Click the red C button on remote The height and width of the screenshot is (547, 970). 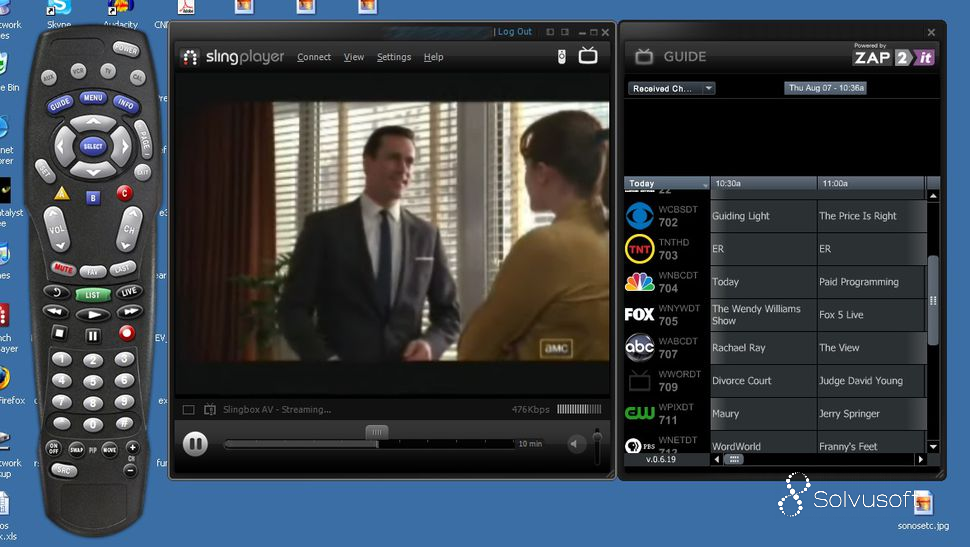[x=124, y=193]
